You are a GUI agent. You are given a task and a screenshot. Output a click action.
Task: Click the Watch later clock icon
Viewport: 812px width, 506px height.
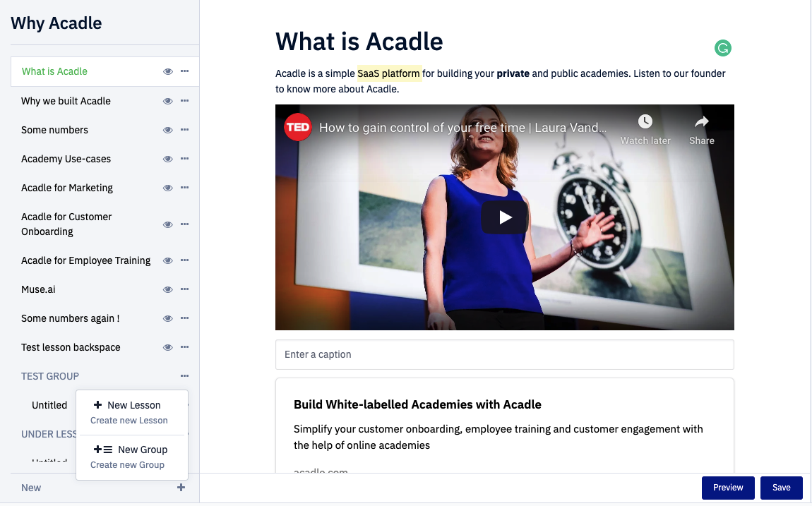[645, 121]
